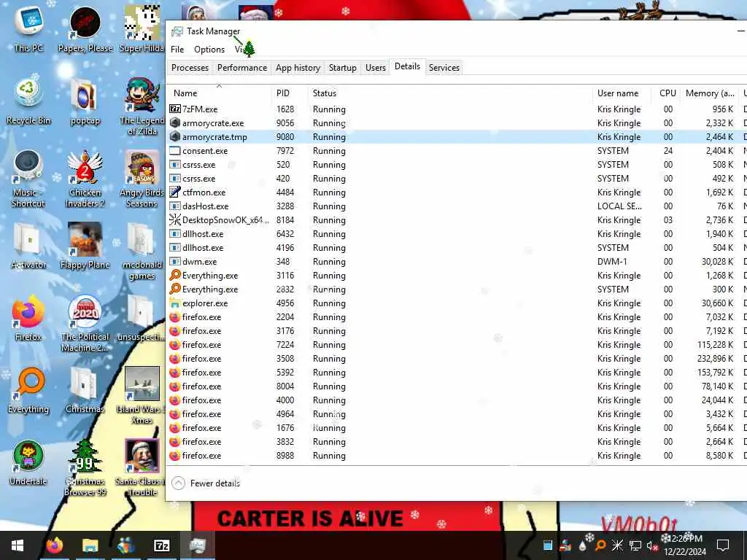Image resolution: width=747 pixels, height=560 pixels.
Task: Sort processes by the PID column
Action: (290, 93)
